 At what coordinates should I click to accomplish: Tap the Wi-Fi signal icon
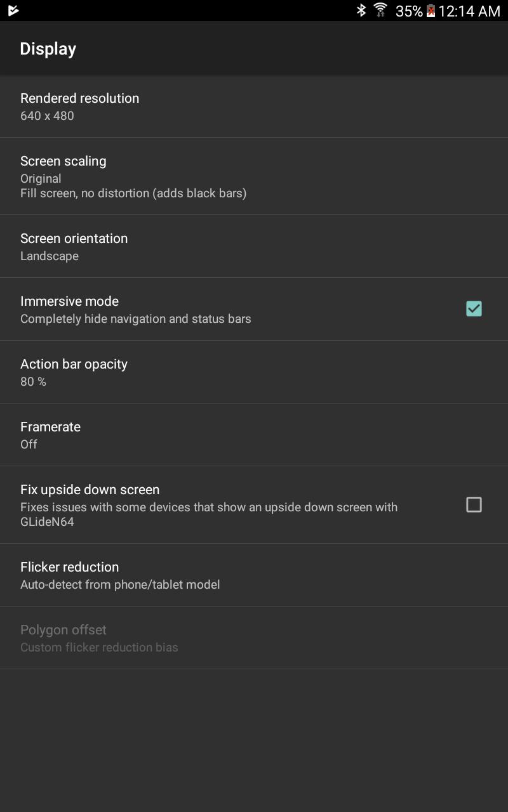tap(380, 10)
